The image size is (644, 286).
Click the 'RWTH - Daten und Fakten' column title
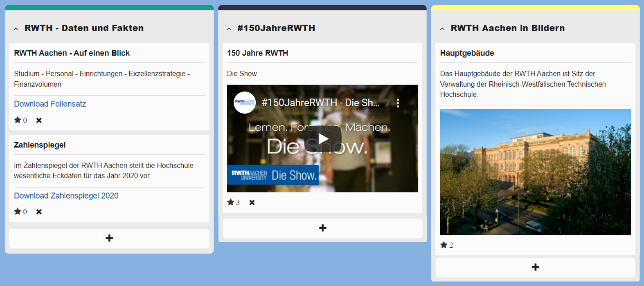(84, 28)
